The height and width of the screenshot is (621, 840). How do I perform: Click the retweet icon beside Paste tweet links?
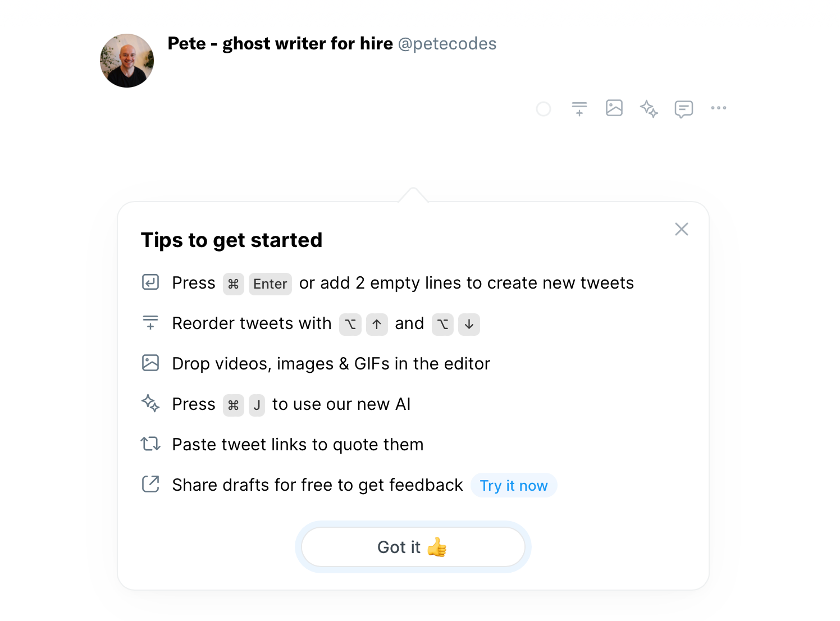point(150,444)
